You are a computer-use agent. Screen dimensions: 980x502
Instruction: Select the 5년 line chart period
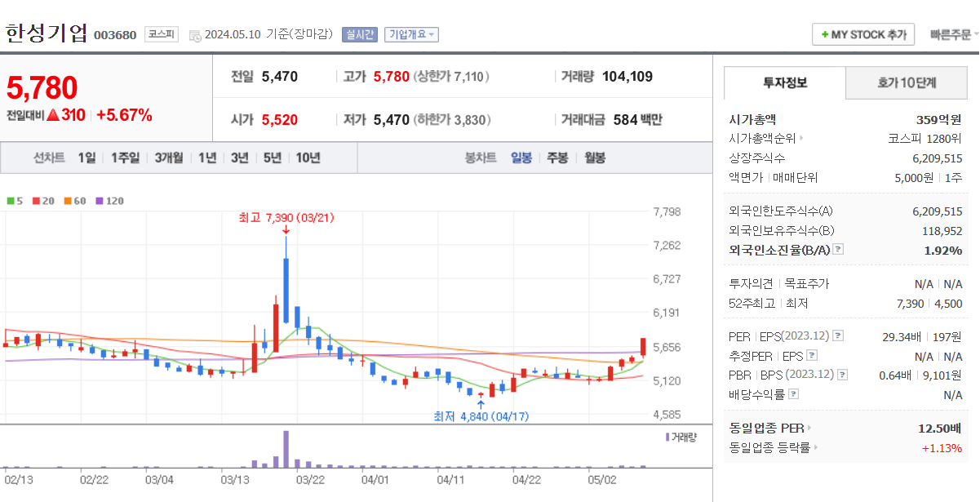pos(272,158)
